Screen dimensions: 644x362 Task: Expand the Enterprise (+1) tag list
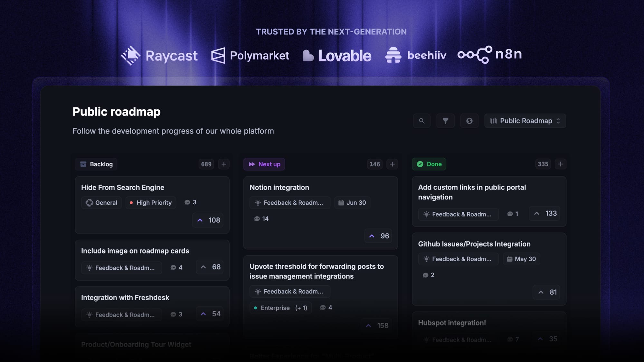point(301,308)
